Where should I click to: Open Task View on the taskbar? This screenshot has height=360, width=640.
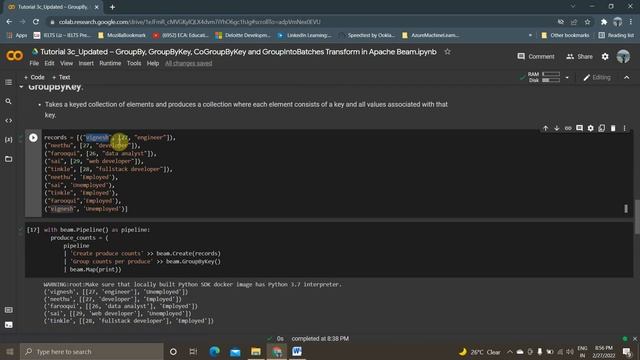[193, 351]
